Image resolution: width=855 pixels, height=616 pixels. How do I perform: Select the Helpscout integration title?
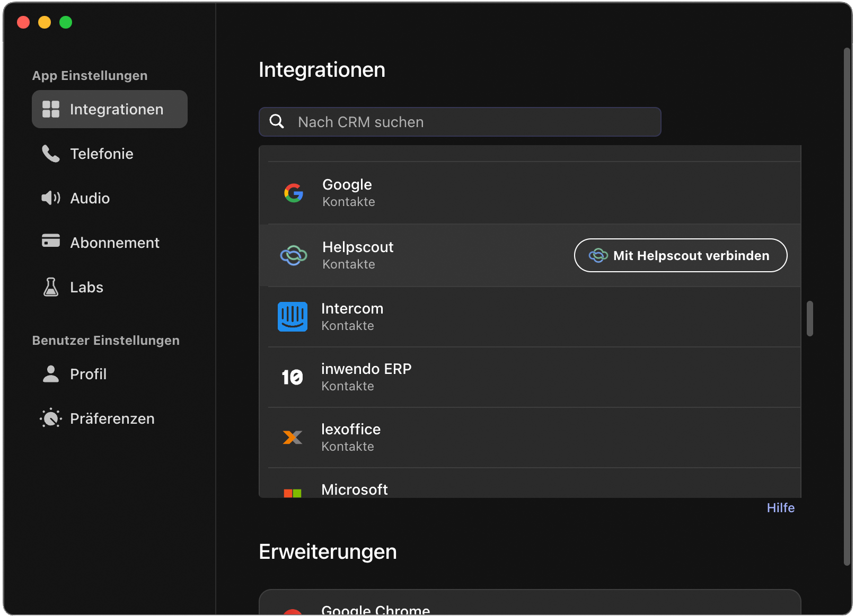point(358,247)
